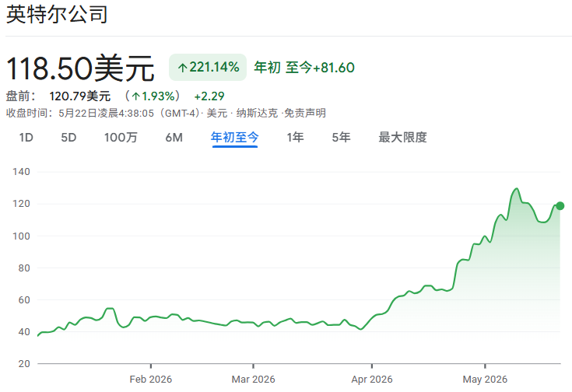Click the May 2026 axis label
Viewport: 572px width, 392px height.
(x=485, y=380)
